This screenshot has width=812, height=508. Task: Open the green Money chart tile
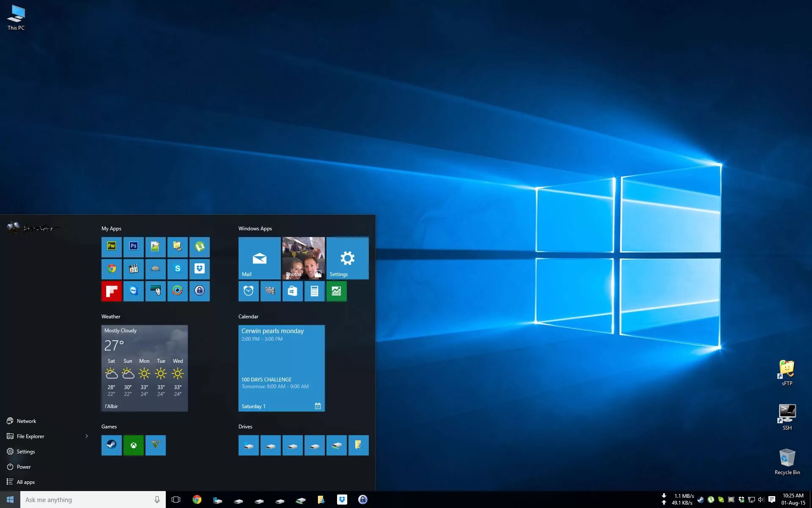[x=336, y=291]
